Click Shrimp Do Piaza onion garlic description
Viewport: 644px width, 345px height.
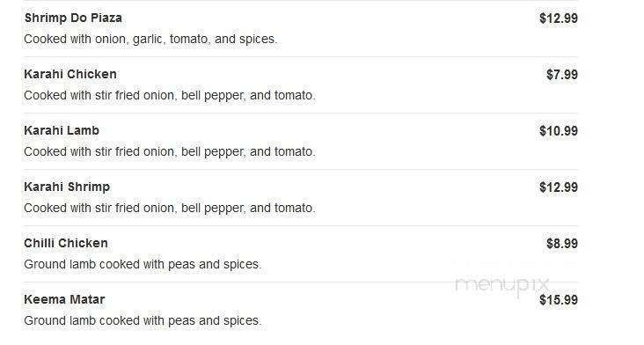[x=150, y=39]
